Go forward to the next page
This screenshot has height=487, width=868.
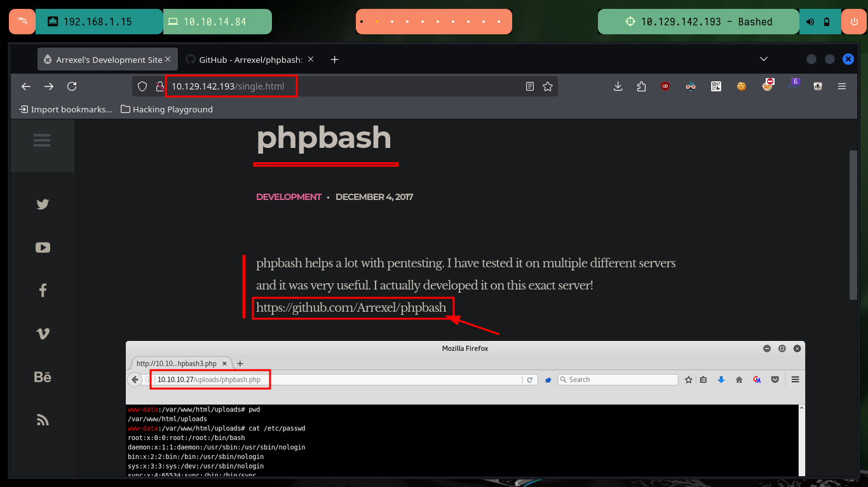point(49,86)
